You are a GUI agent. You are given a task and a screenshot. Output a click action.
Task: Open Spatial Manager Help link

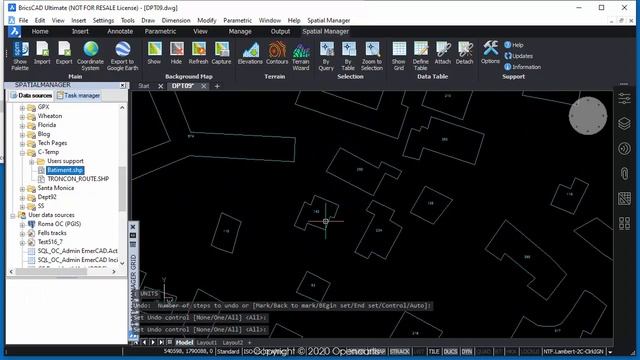[514, 45]
